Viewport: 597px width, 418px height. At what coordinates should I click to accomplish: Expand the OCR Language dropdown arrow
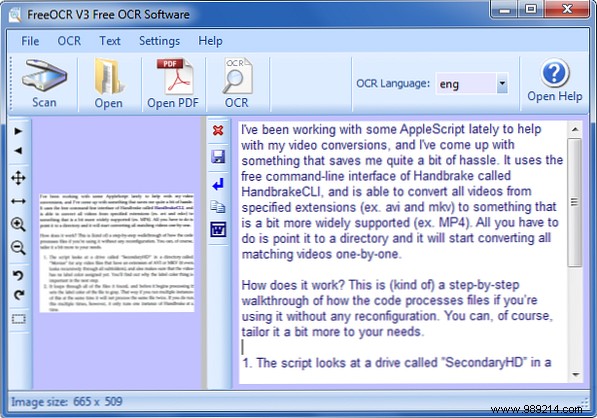click(x=502, y=83)
